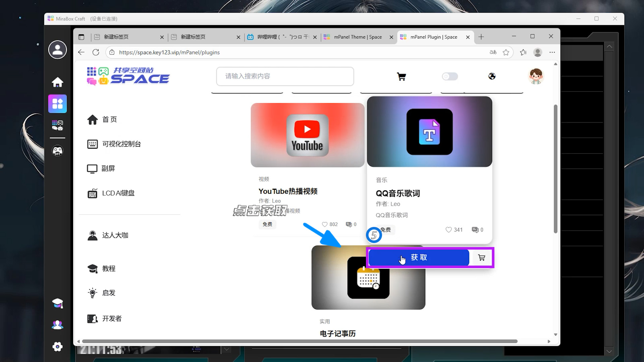Open the 电子记事历 calendar thumbnail
This screenshot has width=644, height=362.
coord(368,278)
